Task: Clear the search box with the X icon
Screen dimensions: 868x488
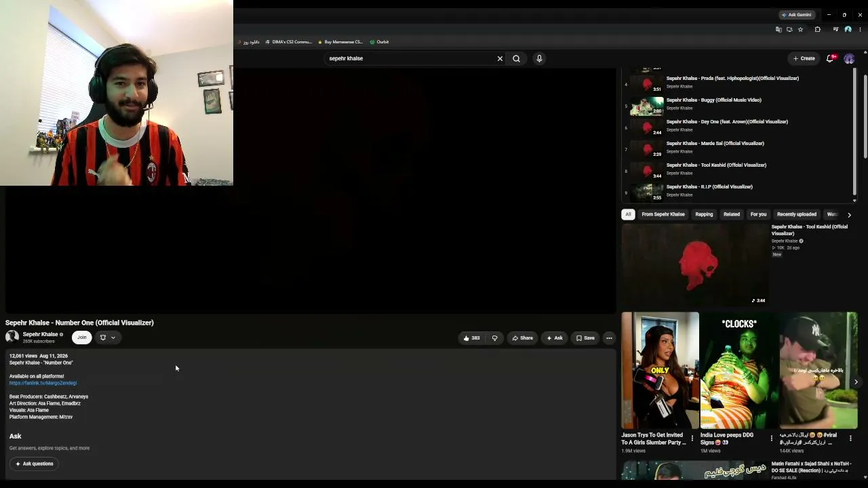Action: coord(500,58)
